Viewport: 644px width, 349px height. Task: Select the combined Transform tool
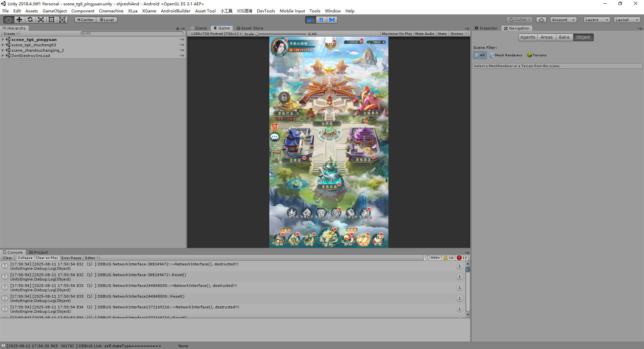(62, 20)
